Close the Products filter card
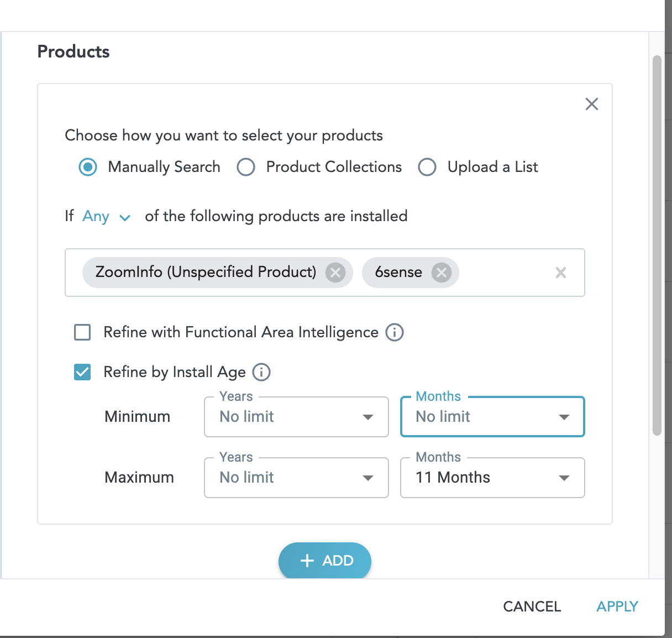This screenshot has height=638, width=672. pos(591,104)
